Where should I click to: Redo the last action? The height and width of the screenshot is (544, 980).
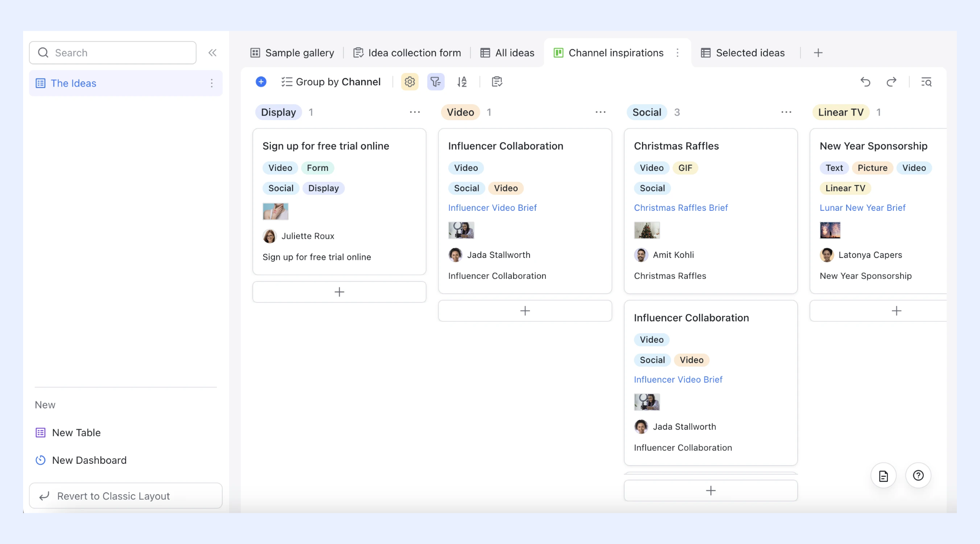tap(892, 82)
